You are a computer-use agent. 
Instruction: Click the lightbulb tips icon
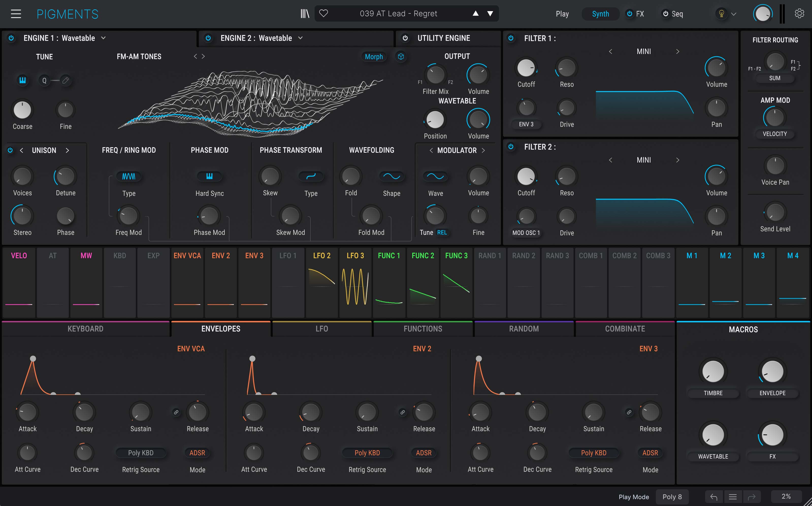(x=722, y=14)
